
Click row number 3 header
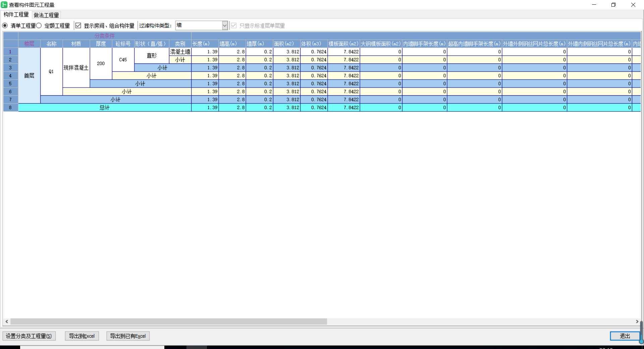[x=10, y=67]
